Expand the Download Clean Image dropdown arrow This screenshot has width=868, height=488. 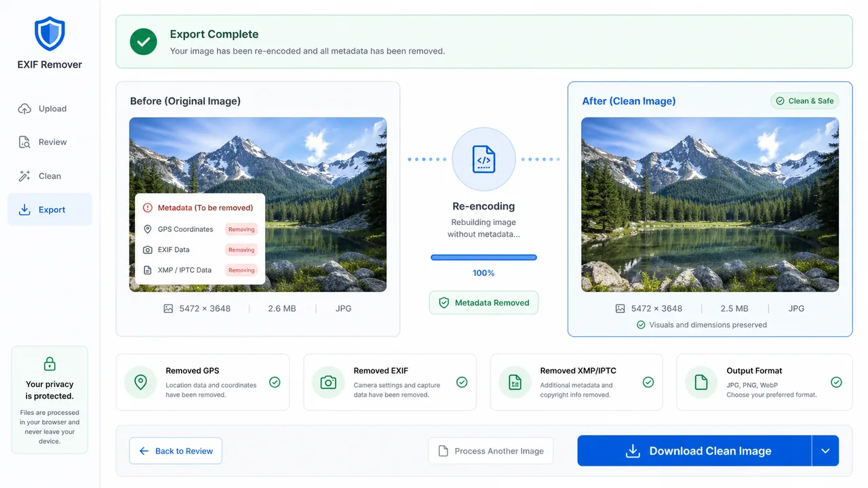pyautogui.click(x=825, y=451)
